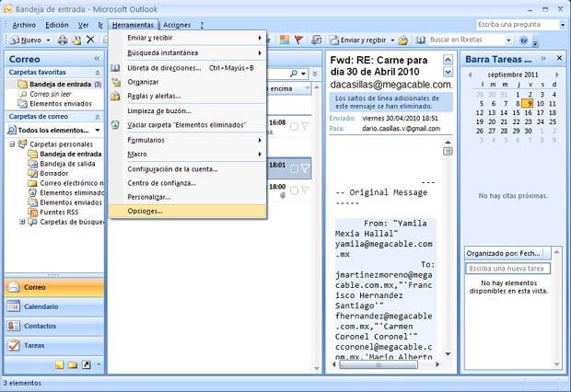
Task: Collapse the Correo navigation pane chevron
Action: tap(97, 59)
